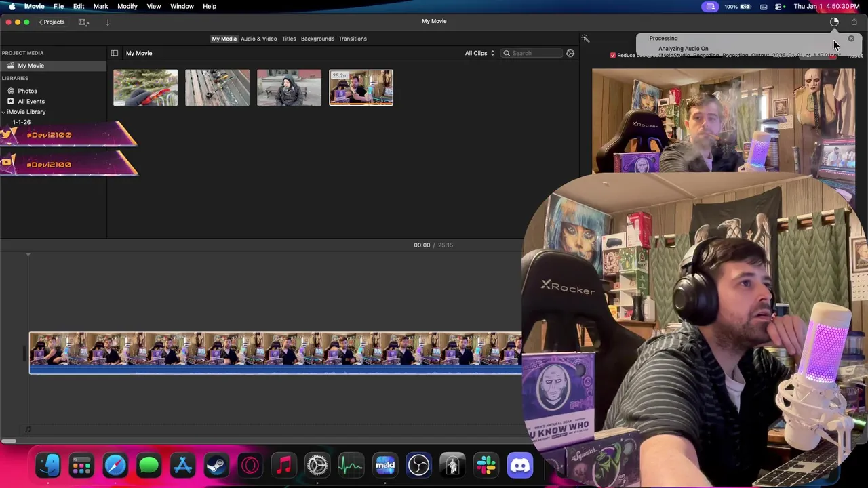Viewport: 868px width, 488px height.
Task: Toggle Reduce background noise checkbox
Action: [x=613, y=55]
